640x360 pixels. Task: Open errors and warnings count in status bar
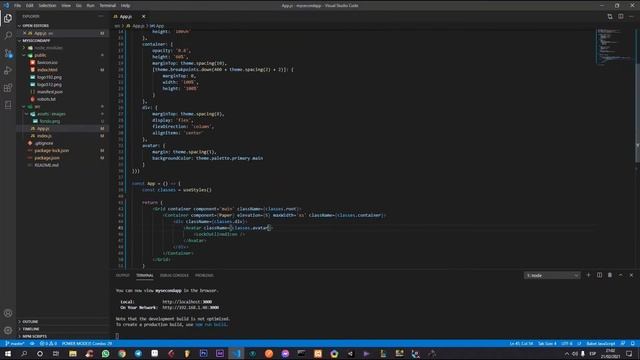coord(49,344)
